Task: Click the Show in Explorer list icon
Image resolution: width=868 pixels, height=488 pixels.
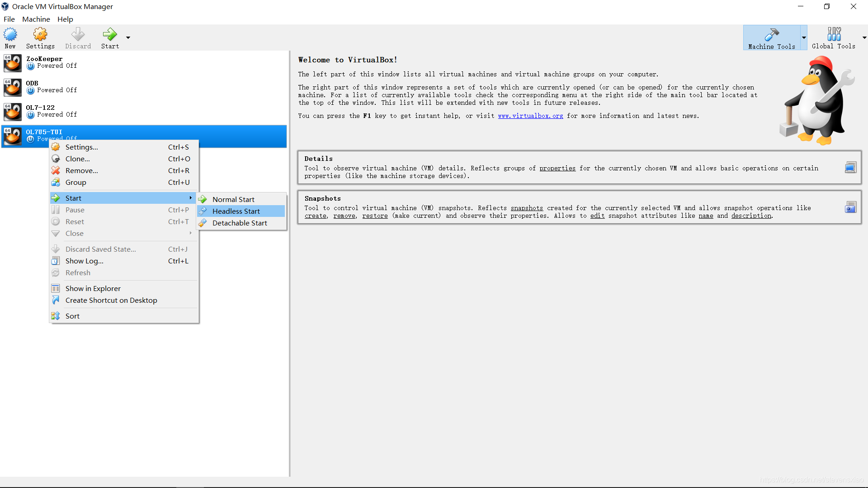Action: [56, 288]
